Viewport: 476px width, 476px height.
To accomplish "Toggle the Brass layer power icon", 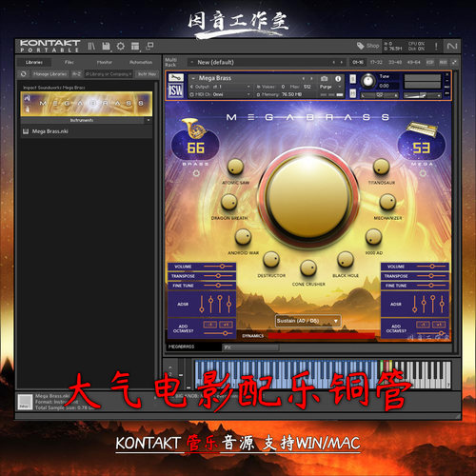I will pos(196,173).
